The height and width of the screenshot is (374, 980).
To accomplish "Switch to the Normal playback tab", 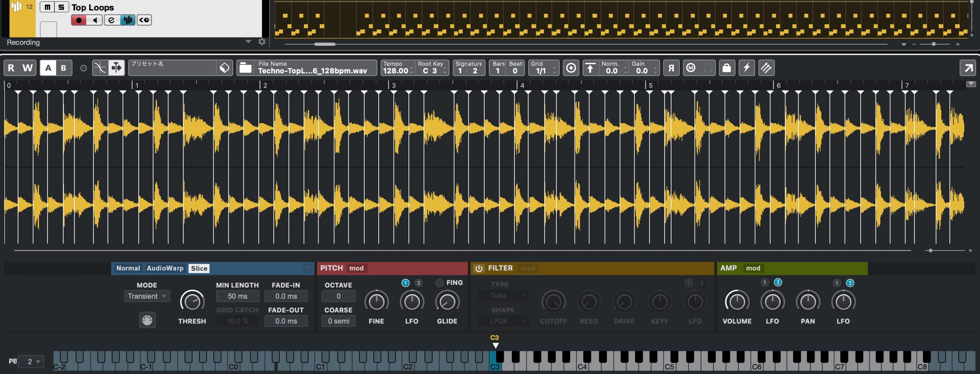I will click(128, 268).
